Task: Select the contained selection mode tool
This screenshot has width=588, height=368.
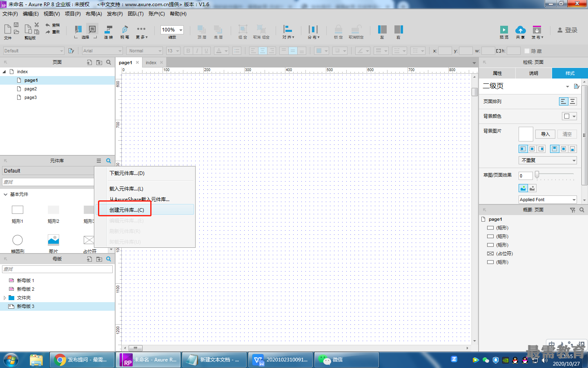Action: click(93, 29)
